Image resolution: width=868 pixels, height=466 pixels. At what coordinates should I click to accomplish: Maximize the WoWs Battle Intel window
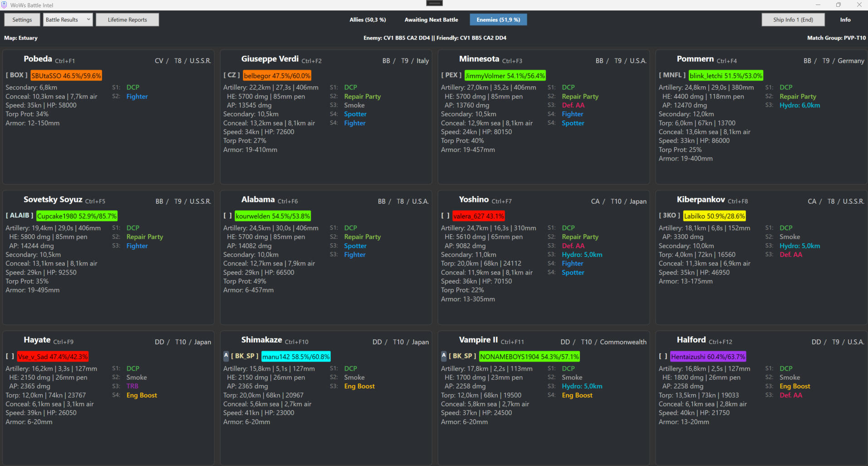pyautogui.click(x=839, y=5)
